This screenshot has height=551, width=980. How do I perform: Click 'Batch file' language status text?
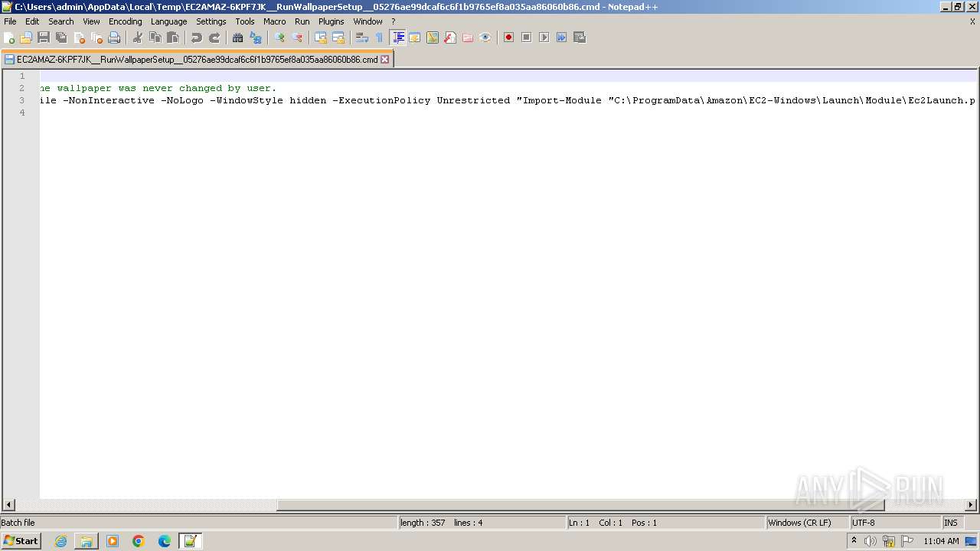(x=18, y=523)
